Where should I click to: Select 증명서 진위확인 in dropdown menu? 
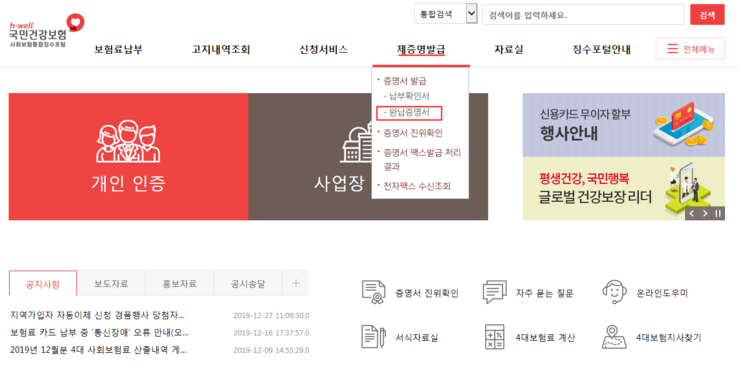(412, 133)
